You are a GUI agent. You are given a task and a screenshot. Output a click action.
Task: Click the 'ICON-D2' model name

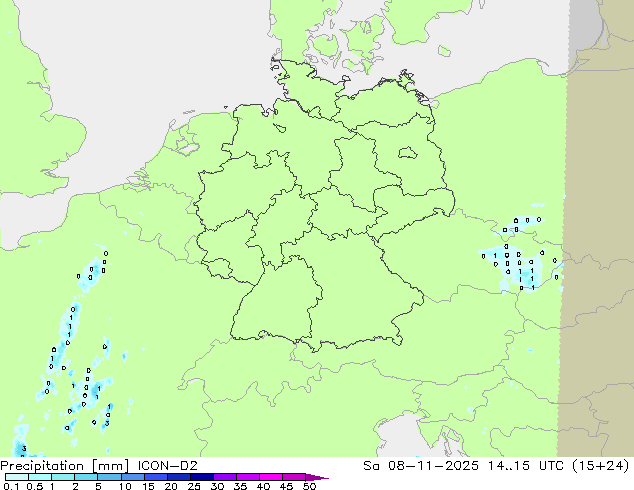(x=167, y=466)
